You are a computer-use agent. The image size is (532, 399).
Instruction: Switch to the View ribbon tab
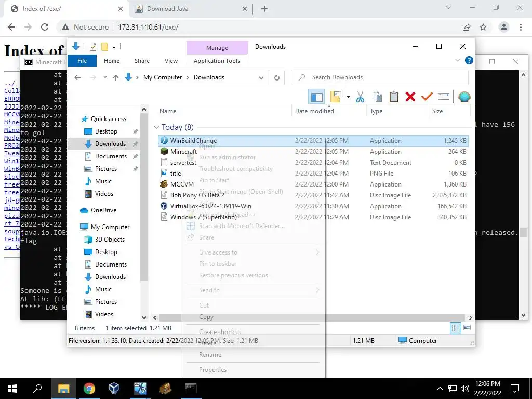point(171,61)
